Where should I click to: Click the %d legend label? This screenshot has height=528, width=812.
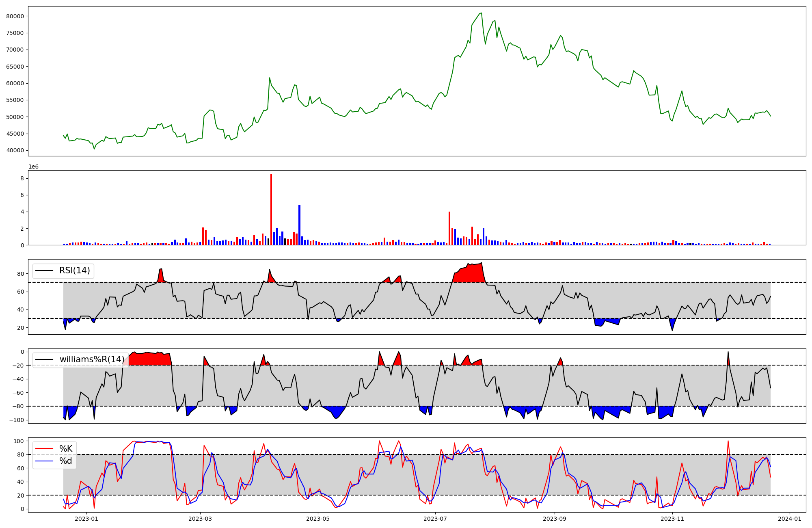pyautogui.click(x=66, y=461)
